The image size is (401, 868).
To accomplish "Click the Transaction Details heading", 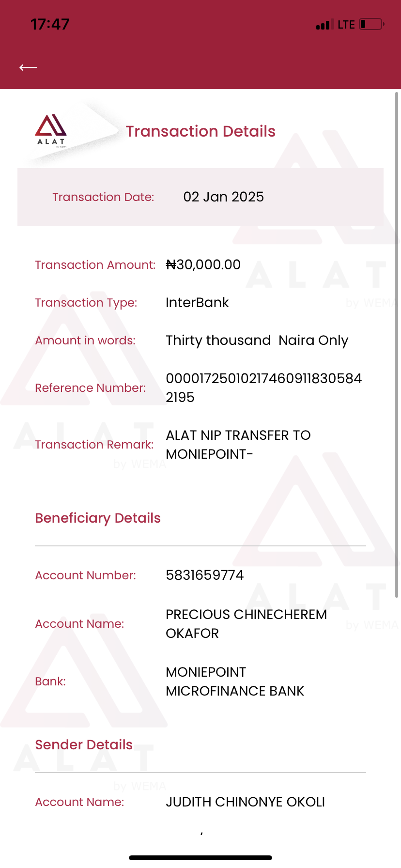I will pyautogui.click(x=200, y=131).
